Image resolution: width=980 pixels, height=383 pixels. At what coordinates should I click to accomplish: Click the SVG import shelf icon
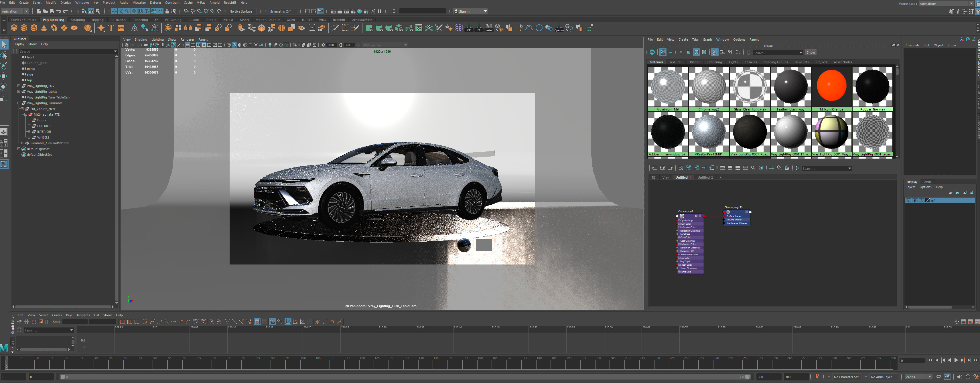tap(121, 28)
